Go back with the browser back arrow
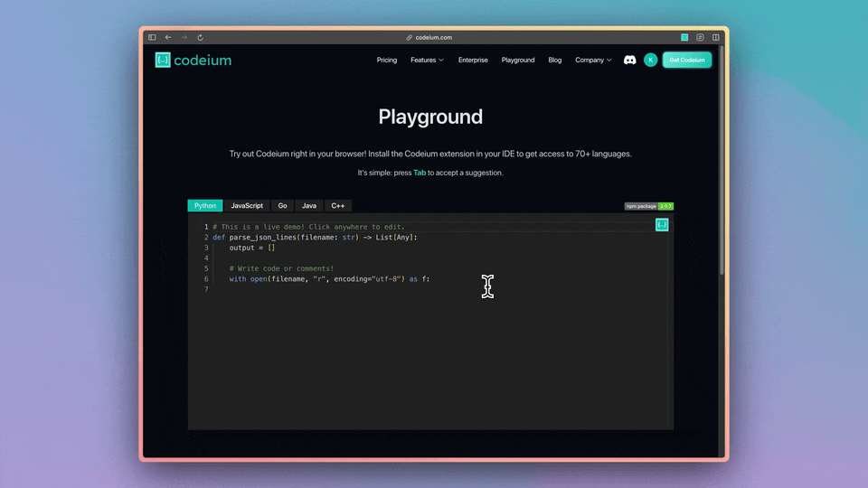 pos(168,37)
